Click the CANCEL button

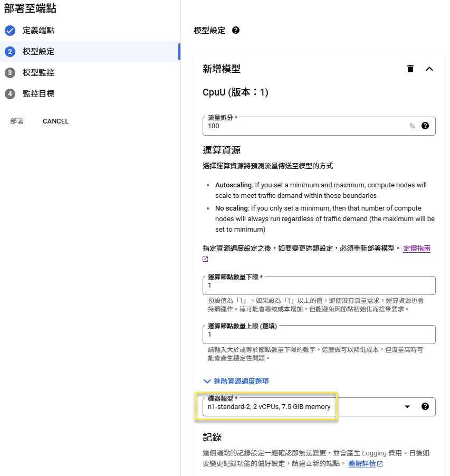coord(55,121)
